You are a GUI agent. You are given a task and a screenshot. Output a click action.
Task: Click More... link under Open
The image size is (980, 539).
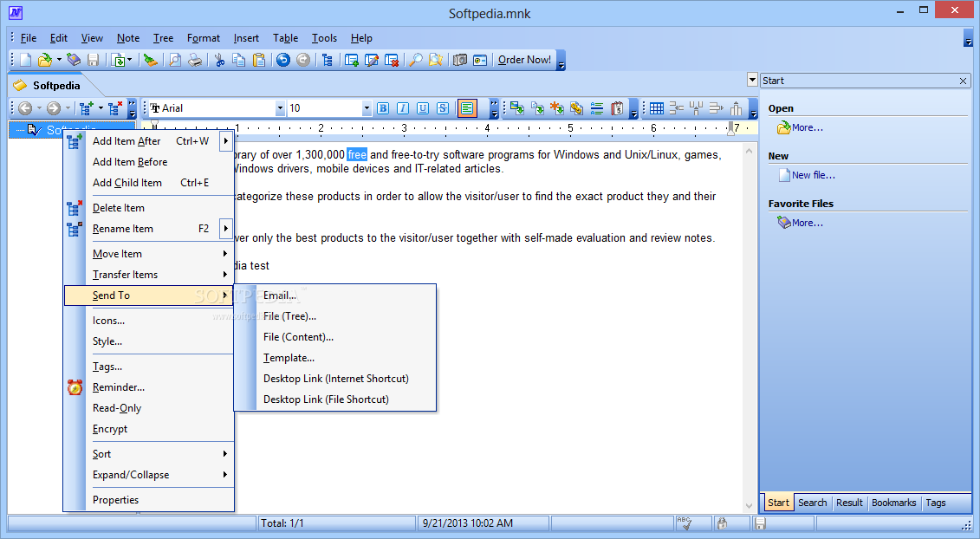coord(807,127)
